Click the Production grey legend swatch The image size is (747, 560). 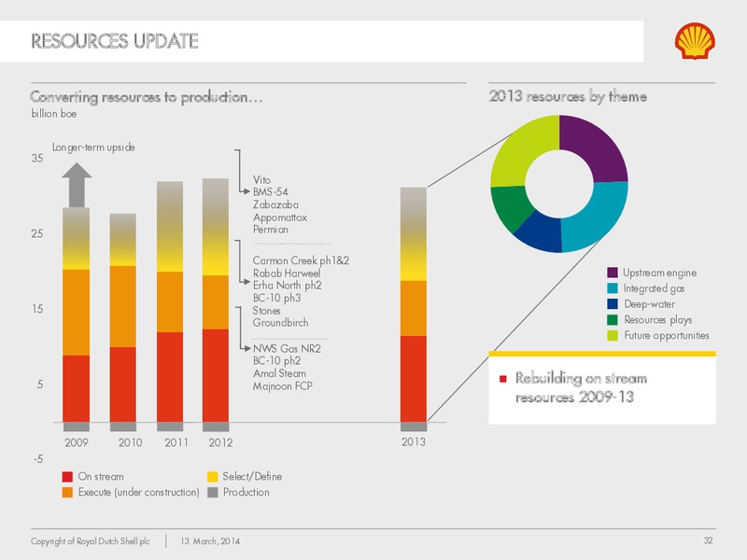click(x=213, y=493)
